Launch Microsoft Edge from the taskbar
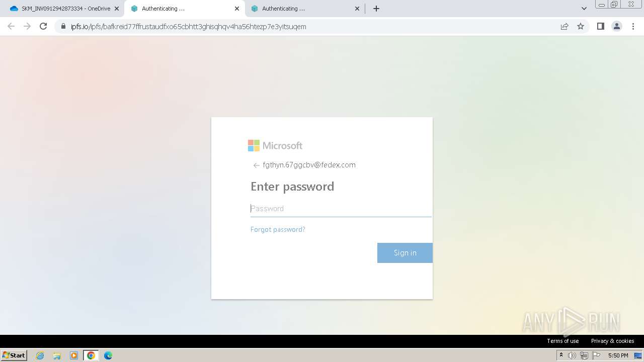Viewport: 644px width, 362px height. point(108,355)
